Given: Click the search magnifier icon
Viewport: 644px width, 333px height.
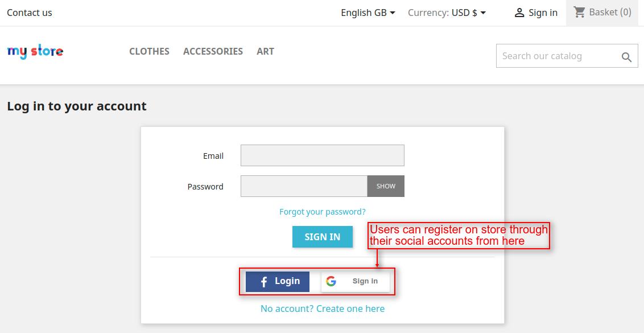Looking at the screenshot, I should pos(626,57).
